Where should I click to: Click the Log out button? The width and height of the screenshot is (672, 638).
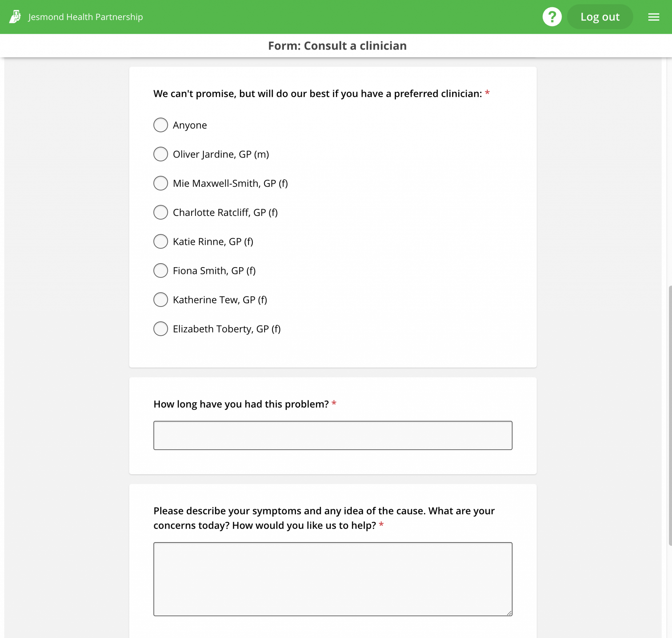(x=600, y=16)
